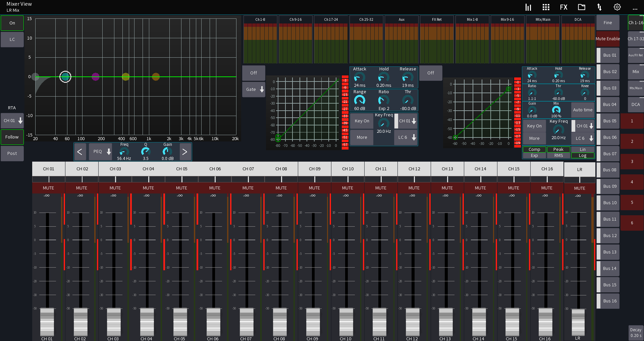The height and width of the screenshot is (341, 644).
Task: Open the settings gear icon
Action: (x=617, y=7)
